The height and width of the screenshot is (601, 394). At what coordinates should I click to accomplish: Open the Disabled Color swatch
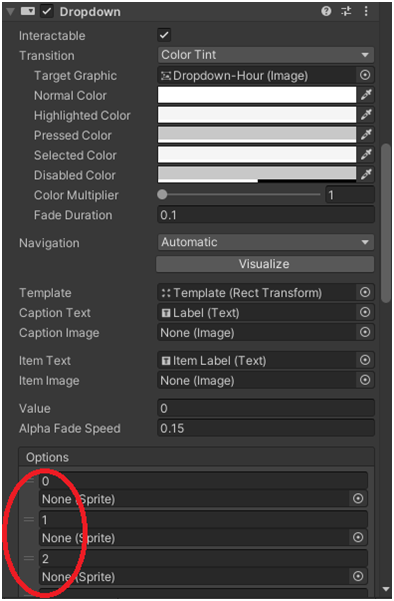257,174
